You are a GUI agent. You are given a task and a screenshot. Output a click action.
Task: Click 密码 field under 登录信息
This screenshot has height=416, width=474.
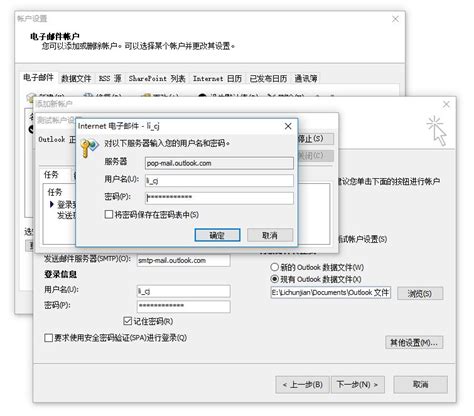[x=184, y=306]
